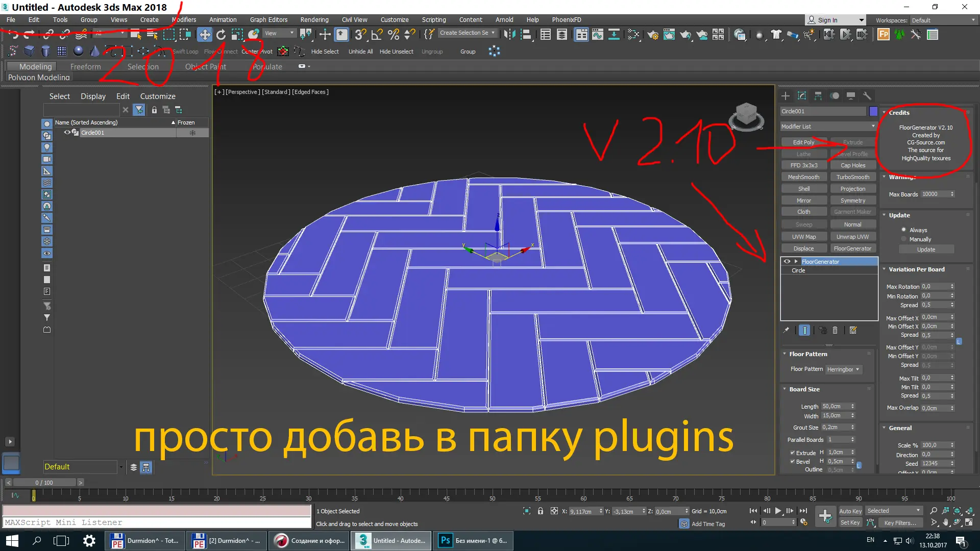Screen dimensions: 980x551
Task: Click the Update button
Action: click(x=926, y=249)
